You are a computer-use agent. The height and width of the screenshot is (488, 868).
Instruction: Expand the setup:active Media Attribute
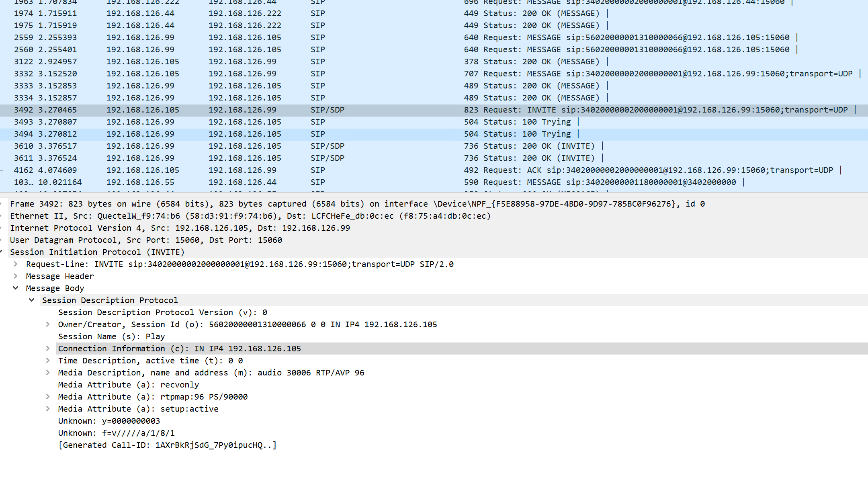[x=48, y=409]
